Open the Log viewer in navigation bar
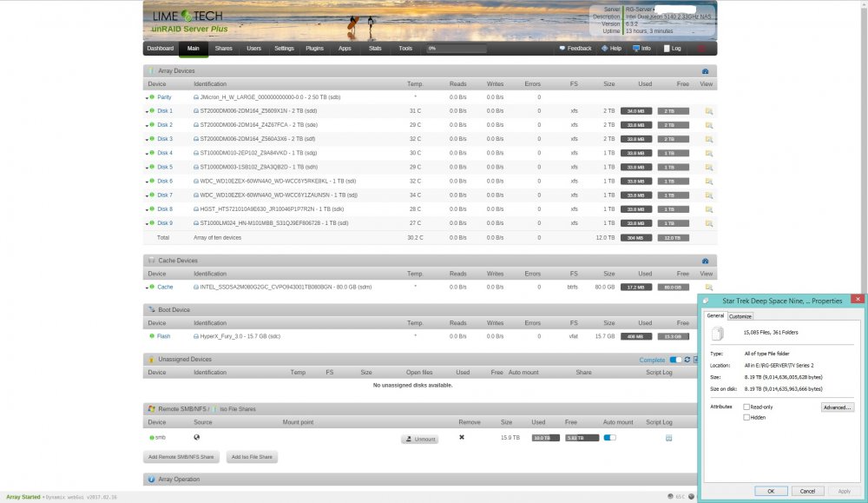 pyautogui.click(x=672, y=48)
